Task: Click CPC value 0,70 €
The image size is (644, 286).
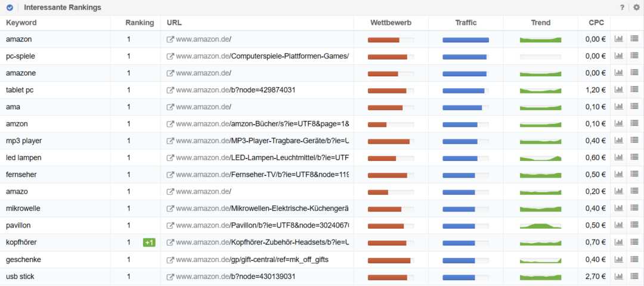Action: [596, 243]
